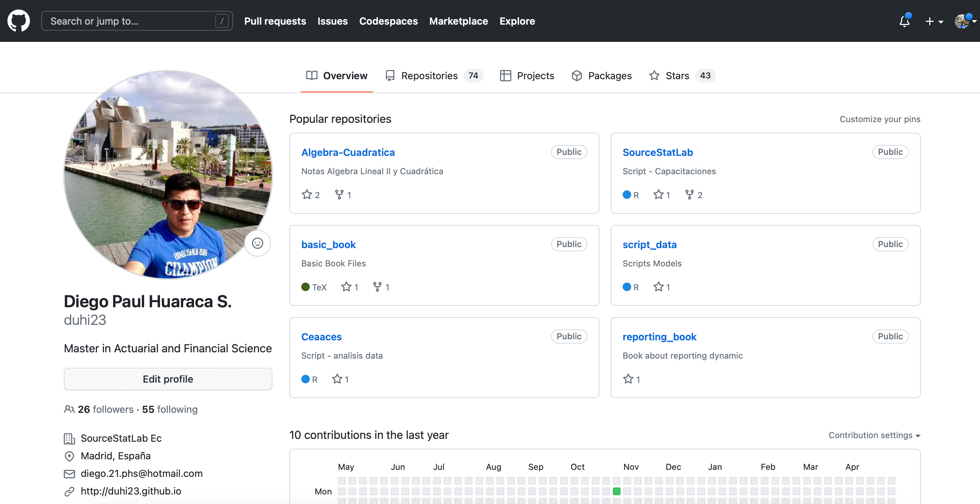Click the GitHub Octocat logo
This screenshot has width=980, height=504.
(x=18, y=21)
